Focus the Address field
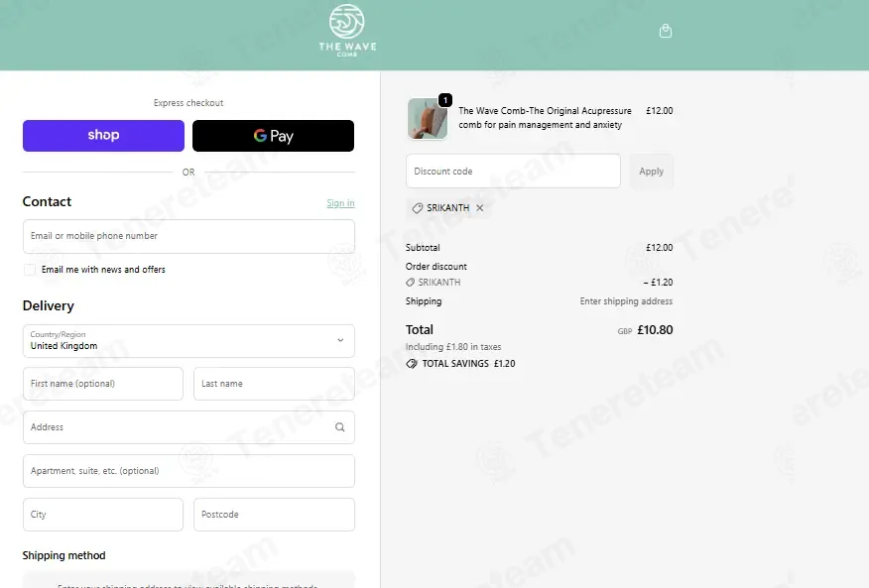Image resolution: width=869 pixels, height=588 pixels. [188, 427]
